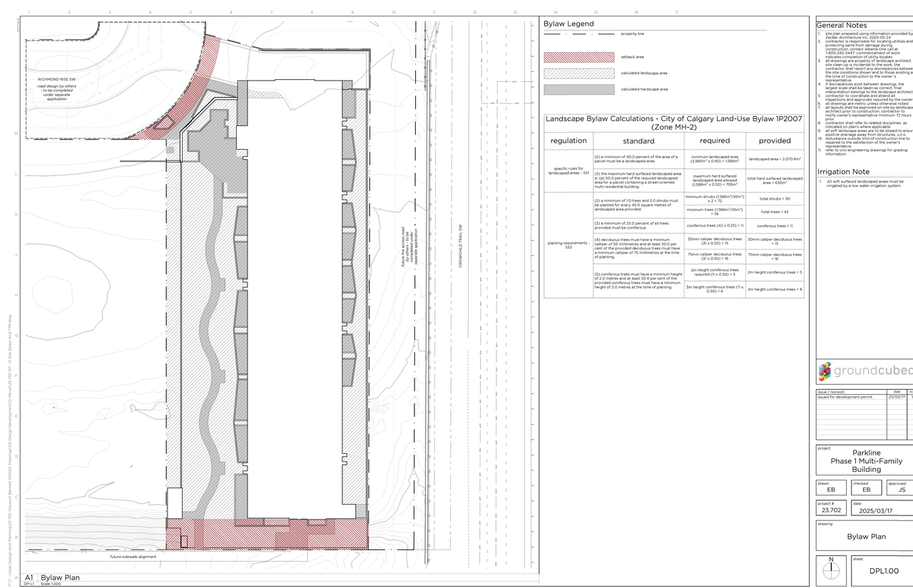The width and height of the screenshot is (913, 588).
Task: Click the 'General Notes' heading
Action: point(842,25)
